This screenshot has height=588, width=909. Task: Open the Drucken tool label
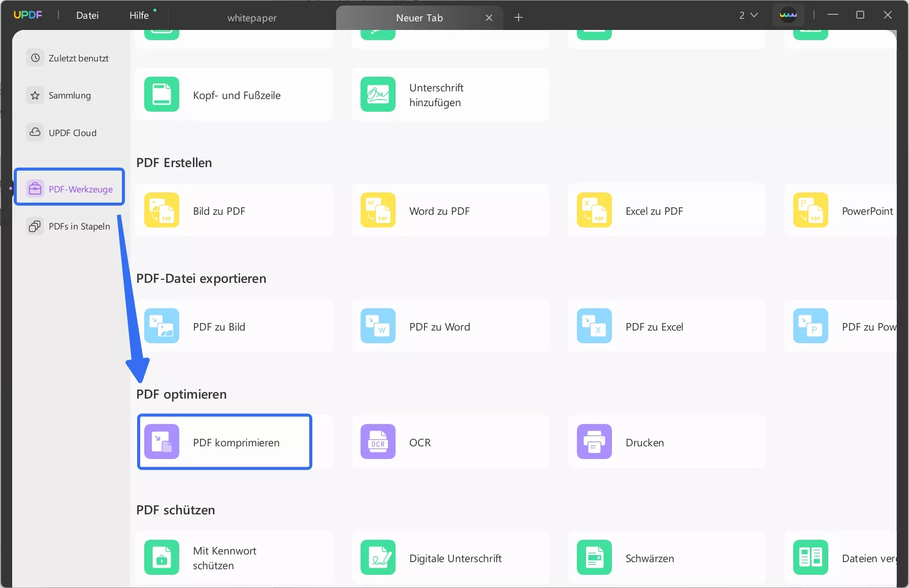(644, 442)
